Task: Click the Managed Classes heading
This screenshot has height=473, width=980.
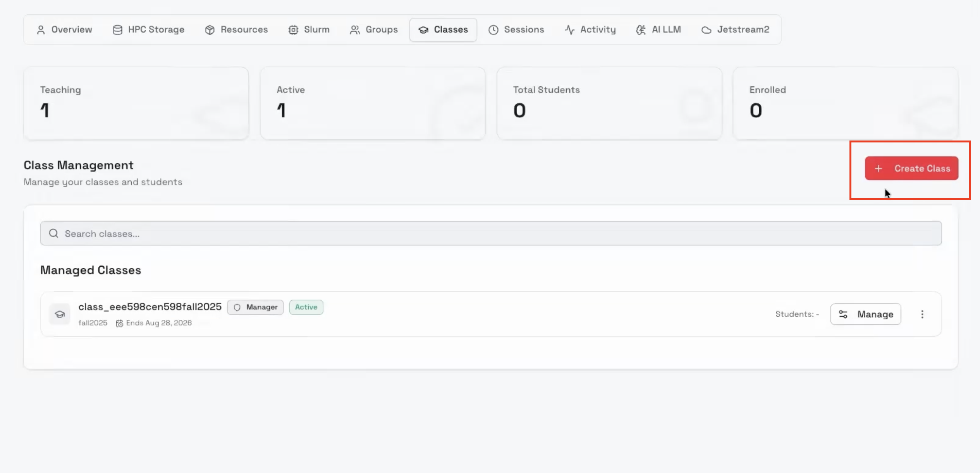Action: pos(91,270)
